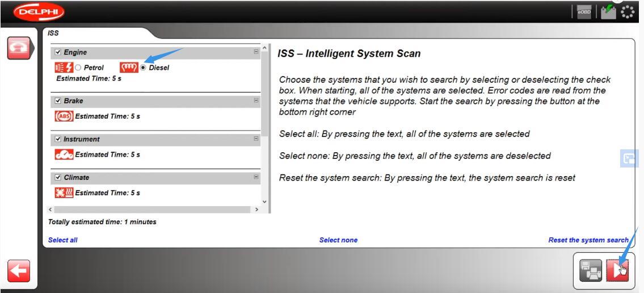Collapse the Instrument section
The width and height of the screenshot is (644, 293).
click(256, 139)
